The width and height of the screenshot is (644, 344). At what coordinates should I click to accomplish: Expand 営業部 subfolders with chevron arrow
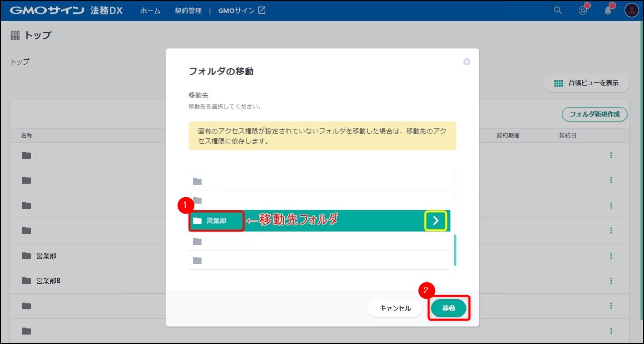[x=435, y=221]
